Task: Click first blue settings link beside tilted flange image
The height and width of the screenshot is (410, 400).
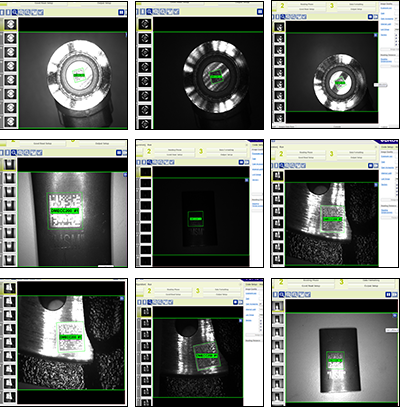Action: pos(387,8)
